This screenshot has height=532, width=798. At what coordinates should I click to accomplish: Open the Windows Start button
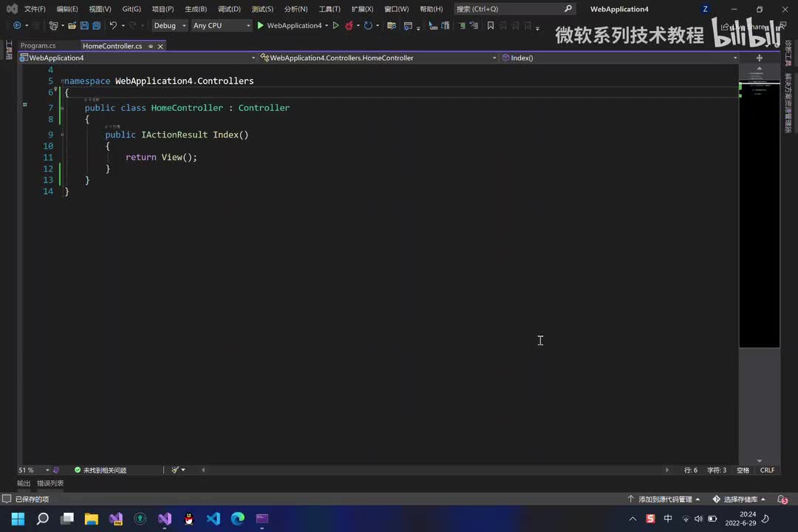pyautogui.click(x=18, y=518)
